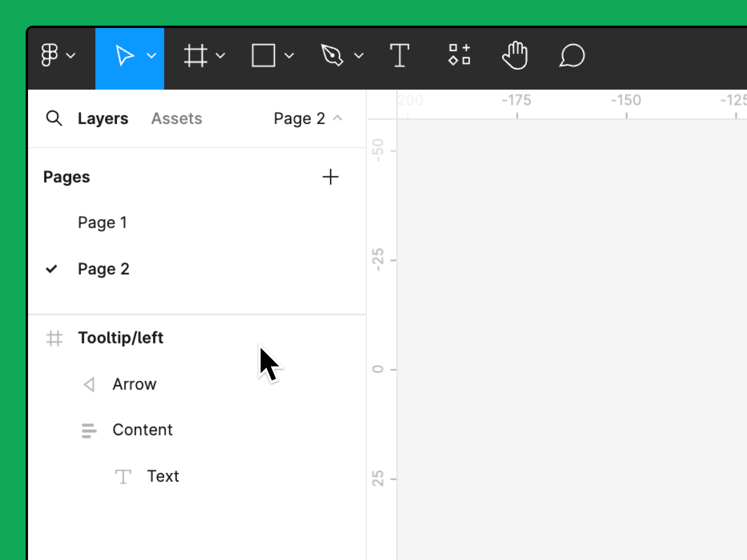Select the Rectangle shape tool
The image size is (747, 560).
click(263, 56)
